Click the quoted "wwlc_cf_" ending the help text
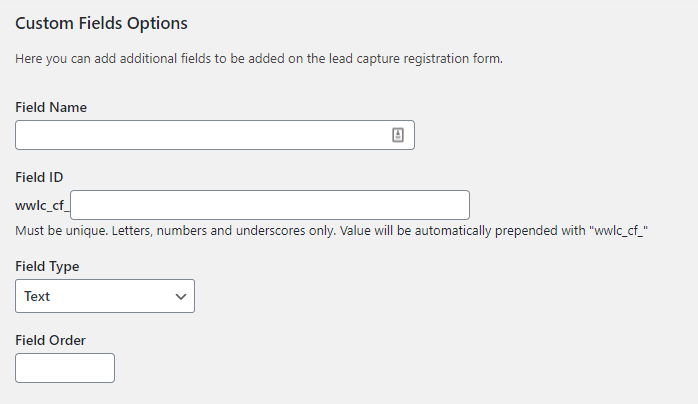 (620, 231)
